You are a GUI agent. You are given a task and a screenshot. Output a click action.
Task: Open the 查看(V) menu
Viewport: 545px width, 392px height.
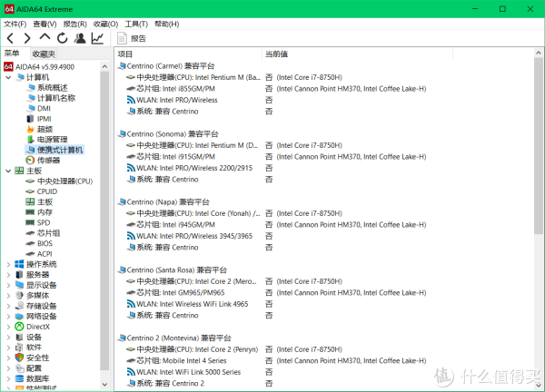[45, 24]
